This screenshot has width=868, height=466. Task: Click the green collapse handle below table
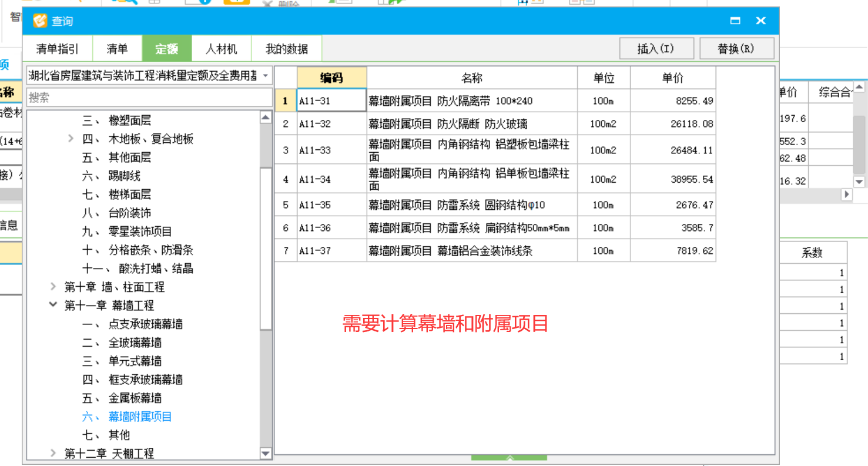509,457
